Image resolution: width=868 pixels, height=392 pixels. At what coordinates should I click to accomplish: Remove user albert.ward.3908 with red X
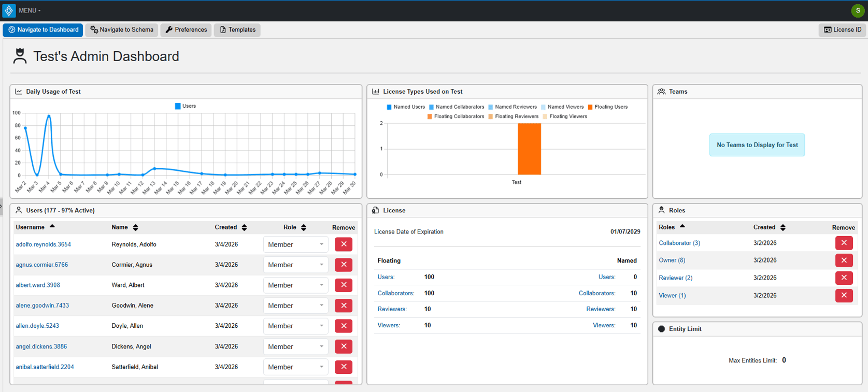point(344,285)
